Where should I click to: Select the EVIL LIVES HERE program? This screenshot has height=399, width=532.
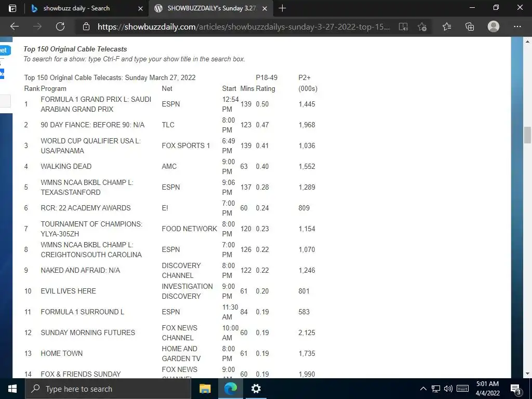(x=68, y=291)
